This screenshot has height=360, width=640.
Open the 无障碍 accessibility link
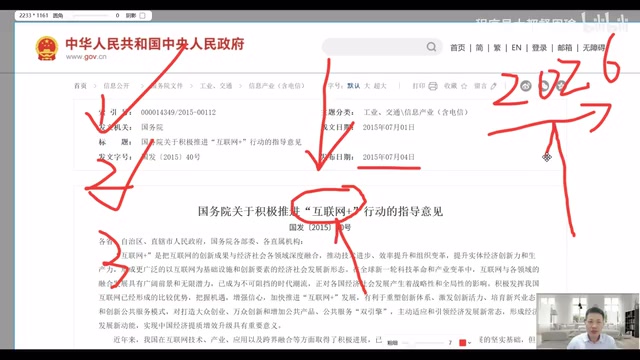[594, 48]
